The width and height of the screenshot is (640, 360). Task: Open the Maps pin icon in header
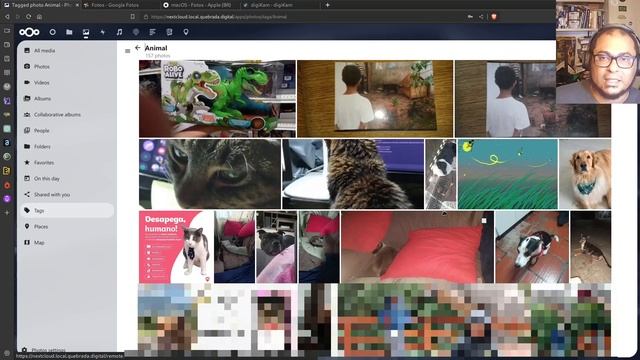(x=186, y=32)
